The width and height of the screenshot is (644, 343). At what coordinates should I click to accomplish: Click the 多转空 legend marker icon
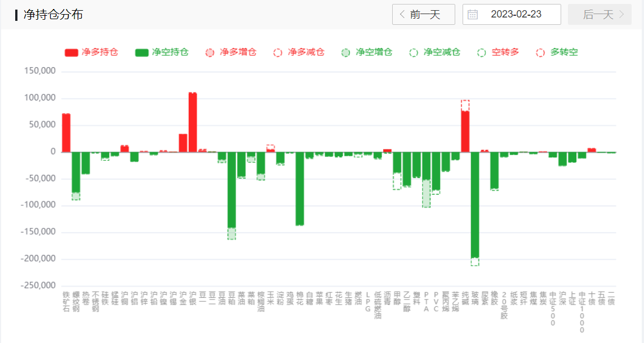coord(541,52)
